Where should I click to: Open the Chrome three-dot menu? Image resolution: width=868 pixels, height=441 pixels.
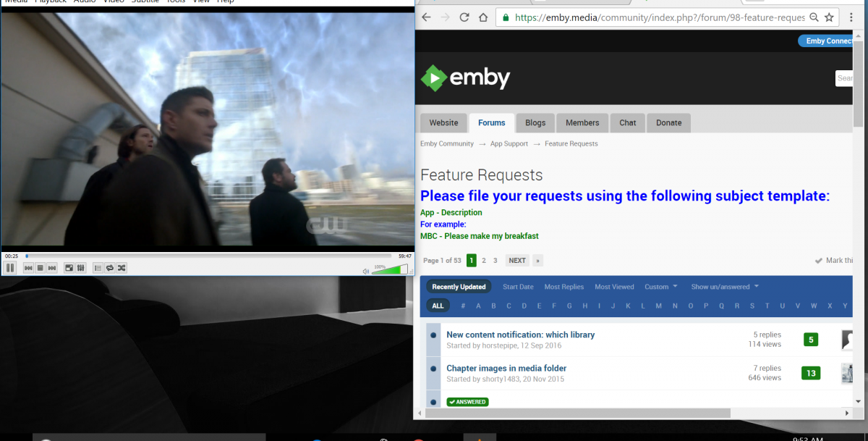(851, 17)
